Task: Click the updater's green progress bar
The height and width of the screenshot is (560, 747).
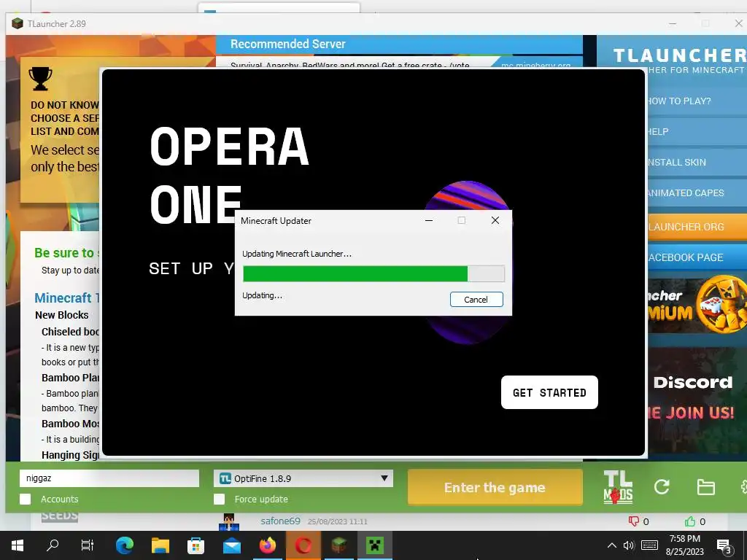Action: [373, 274]
